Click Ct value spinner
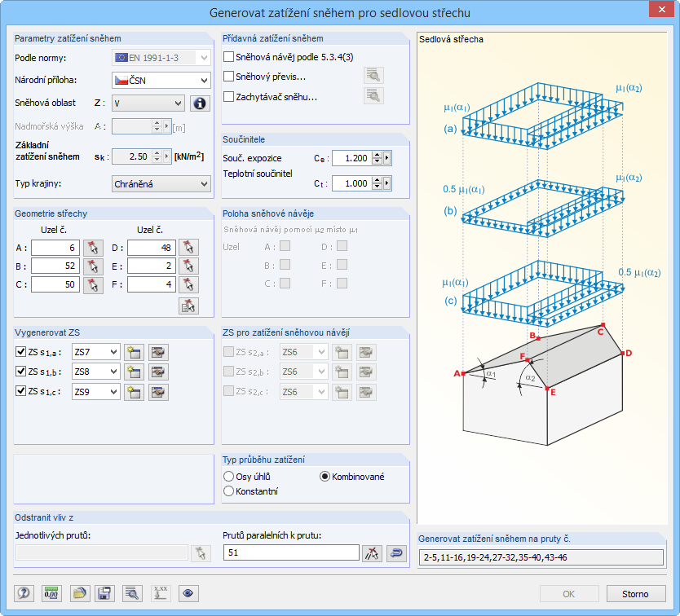This screenshot has height=616, width=680. coord(377,183)
